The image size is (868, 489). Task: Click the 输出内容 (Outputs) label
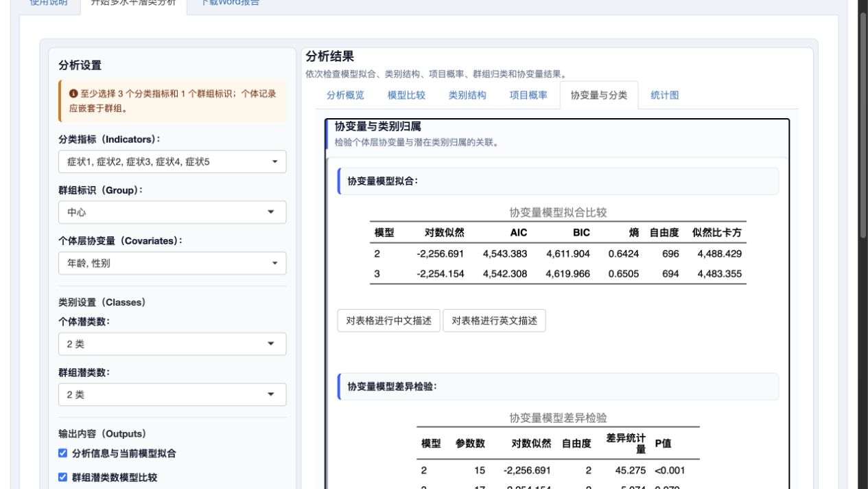pyautogui.click(x=102, y=434)
